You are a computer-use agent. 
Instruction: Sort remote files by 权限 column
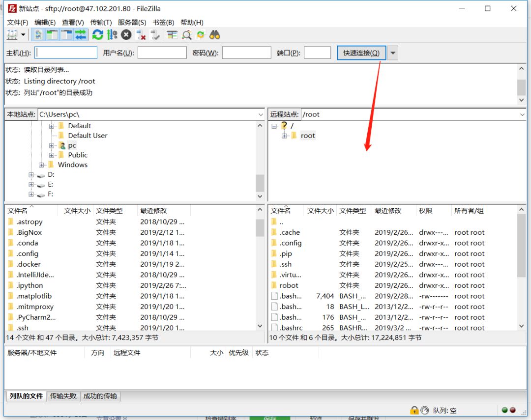click(434, 211)
